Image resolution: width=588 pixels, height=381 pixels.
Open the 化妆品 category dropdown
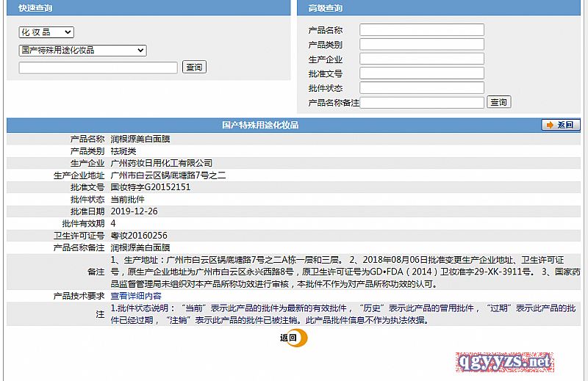click(x=46, y=32)
